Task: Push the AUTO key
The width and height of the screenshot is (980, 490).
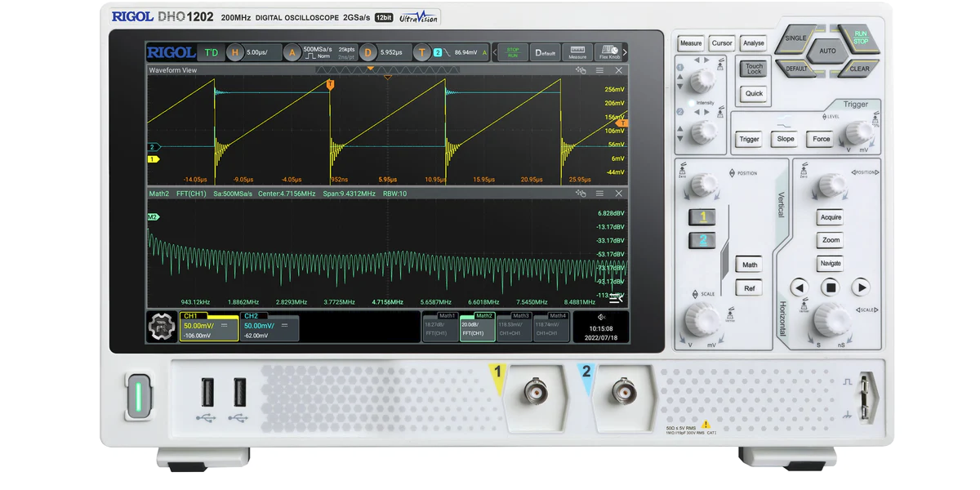Action: 827,51
